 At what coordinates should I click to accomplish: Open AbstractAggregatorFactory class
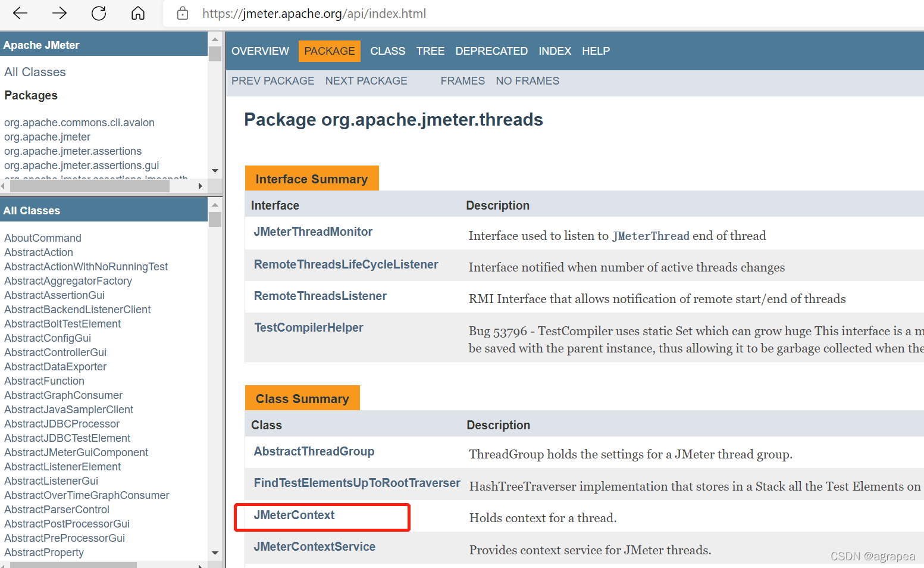tap(68, 281)
